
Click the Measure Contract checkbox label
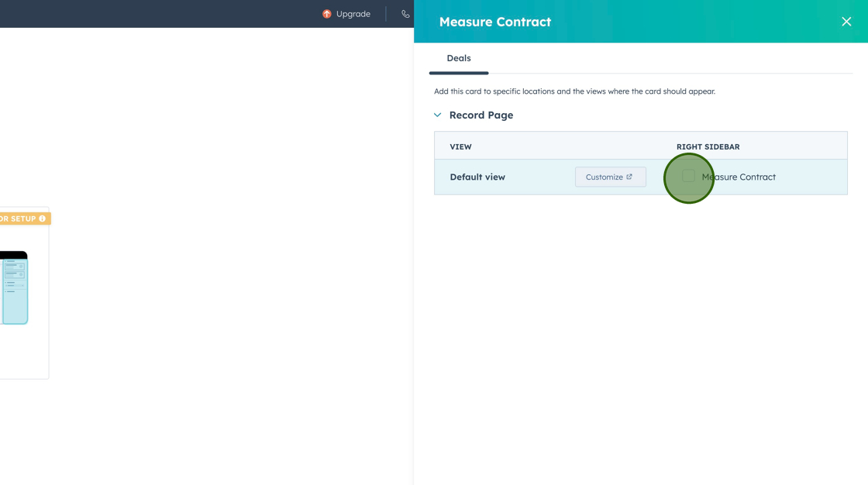739,177
